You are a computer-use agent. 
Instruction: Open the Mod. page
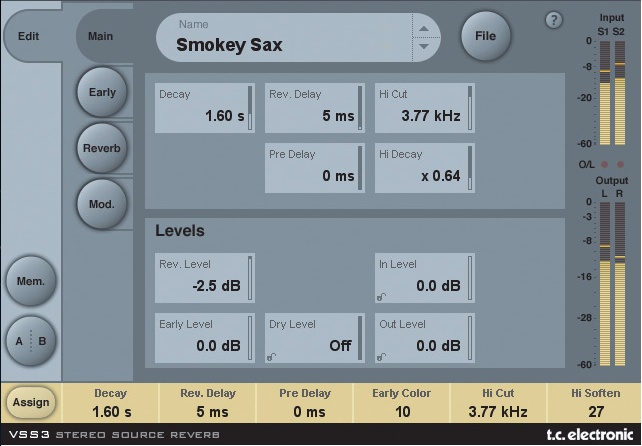pos(102,204)
